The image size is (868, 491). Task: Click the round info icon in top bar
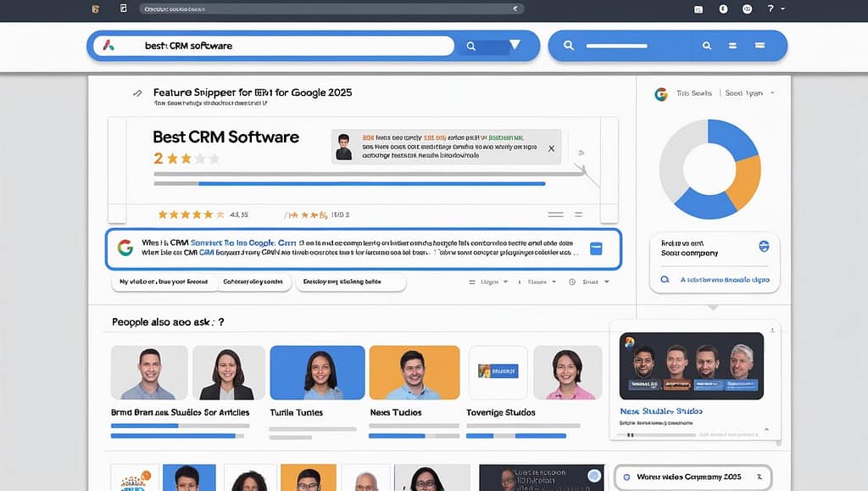[723, 8]
